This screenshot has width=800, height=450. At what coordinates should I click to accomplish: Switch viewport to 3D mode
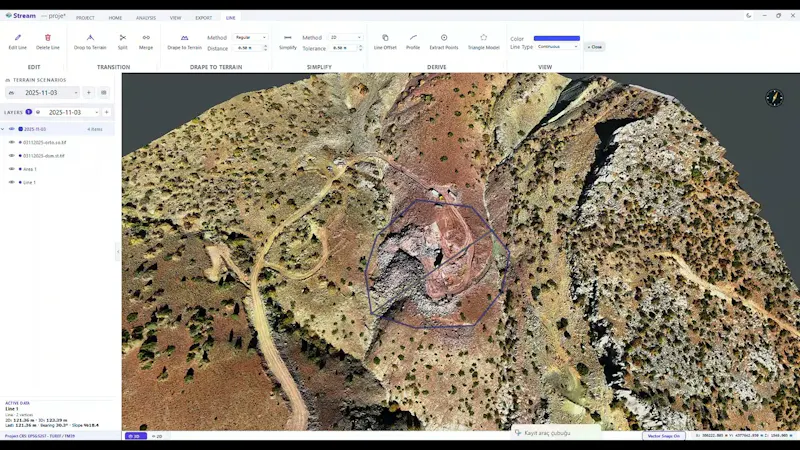tap(136, 436)
